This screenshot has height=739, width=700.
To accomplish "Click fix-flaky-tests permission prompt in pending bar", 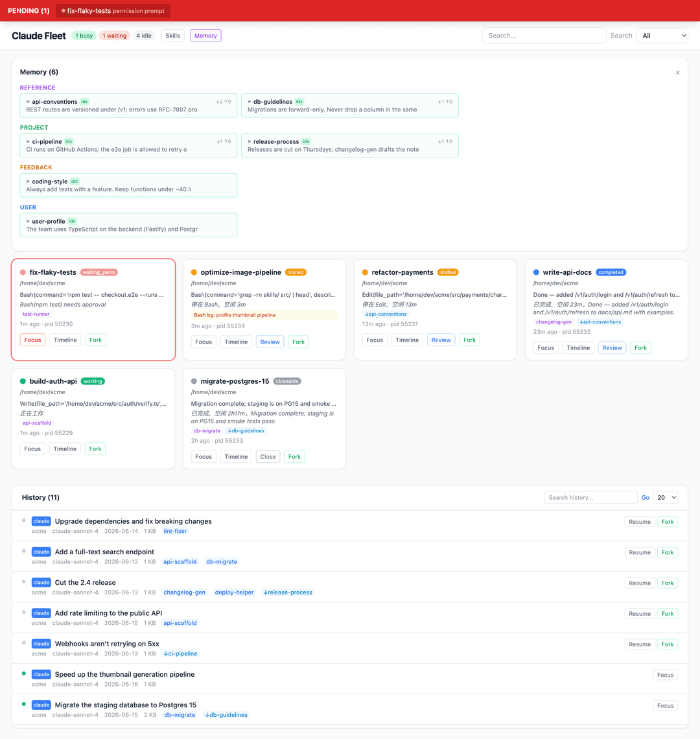I will (113, 11).
